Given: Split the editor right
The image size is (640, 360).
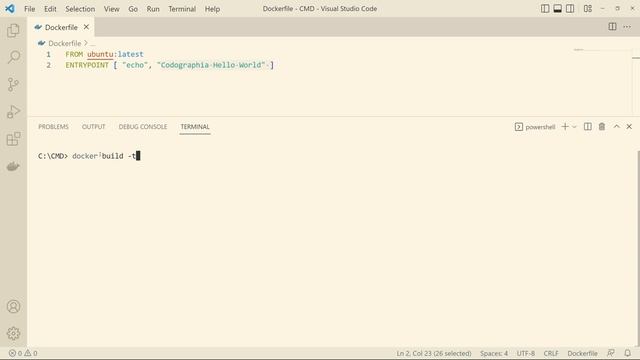Looking at the screenshot, I should pos(612,27).
